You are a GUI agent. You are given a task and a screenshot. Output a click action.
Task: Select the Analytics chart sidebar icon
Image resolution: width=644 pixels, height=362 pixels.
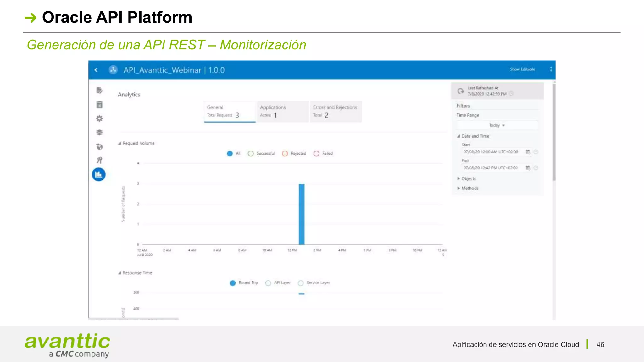pos(99,174)
